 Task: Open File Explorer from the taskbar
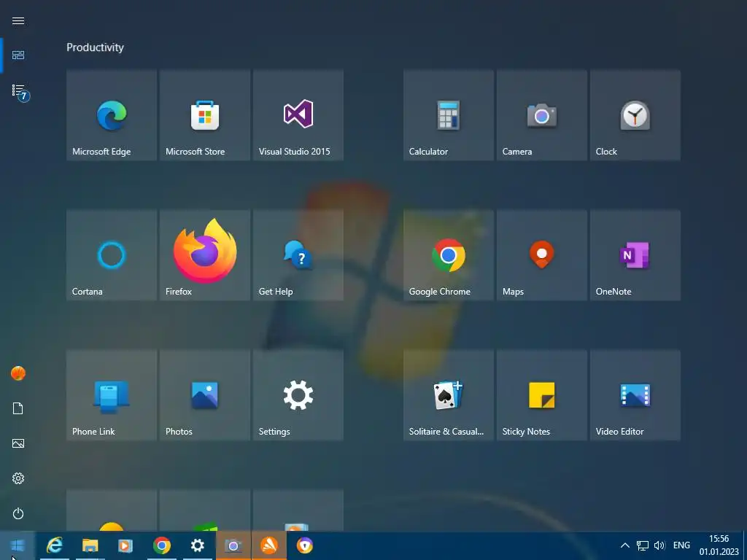[x=90, y=545]
